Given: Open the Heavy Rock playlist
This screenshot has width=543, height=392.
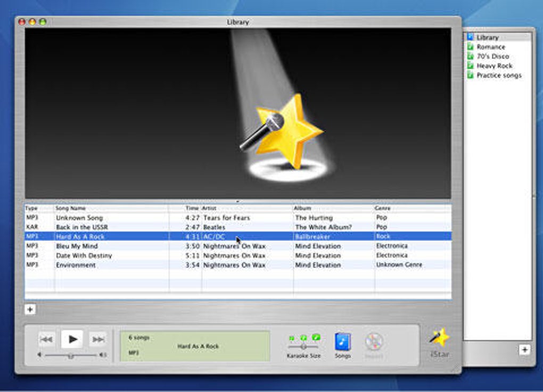Looking at the screenshot, I should click(x=494, y=66).
